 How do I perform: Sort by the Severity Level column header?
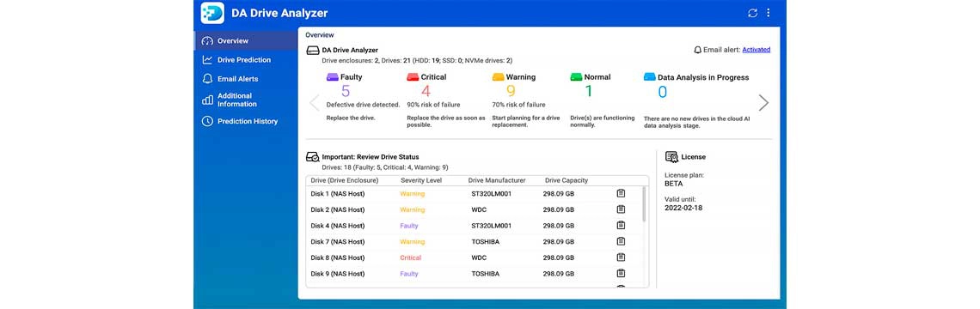(420, 180)
